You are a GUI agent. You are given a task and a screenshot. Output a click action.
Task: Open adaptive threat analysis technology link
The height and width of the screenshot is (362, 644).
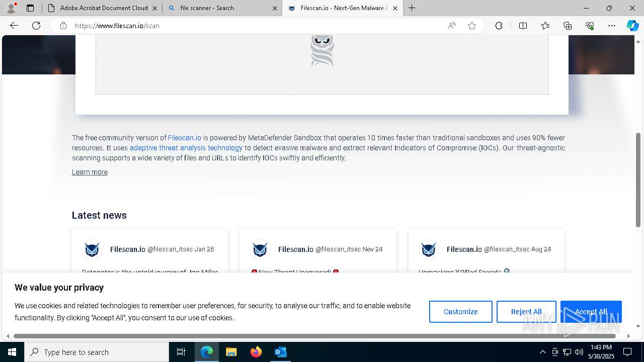[186, 148]
